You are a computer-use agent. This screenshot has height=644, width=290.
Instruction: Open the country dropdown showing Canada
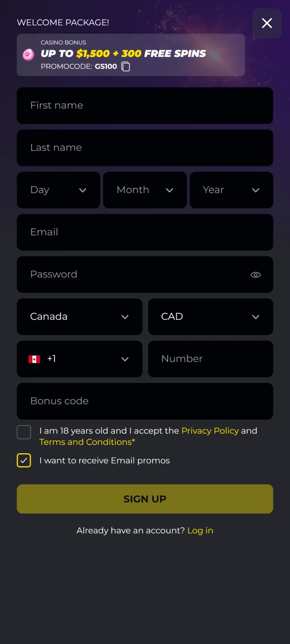click(x=79, y=316)
